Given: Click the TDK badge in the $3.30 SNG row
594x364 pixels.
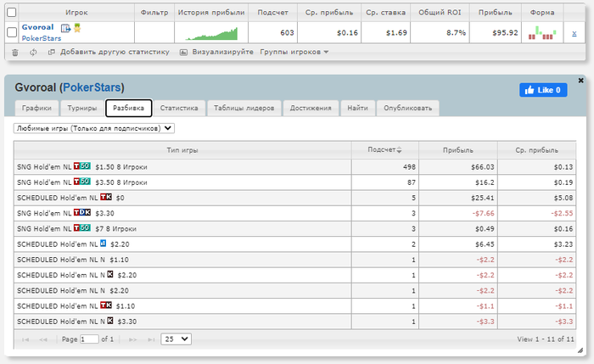Looking at the screenshot, I should 81,212.
